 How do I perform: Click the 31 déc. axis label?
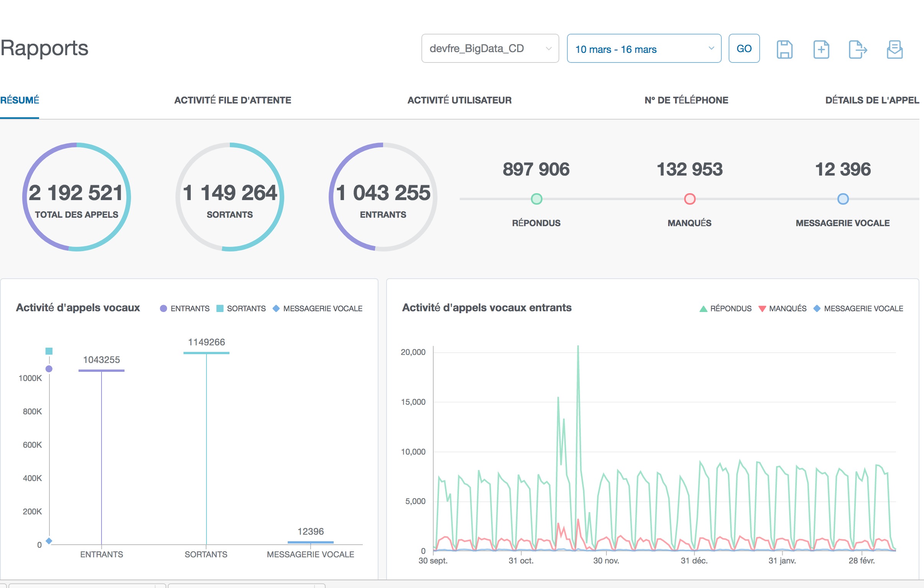(694, 560)
